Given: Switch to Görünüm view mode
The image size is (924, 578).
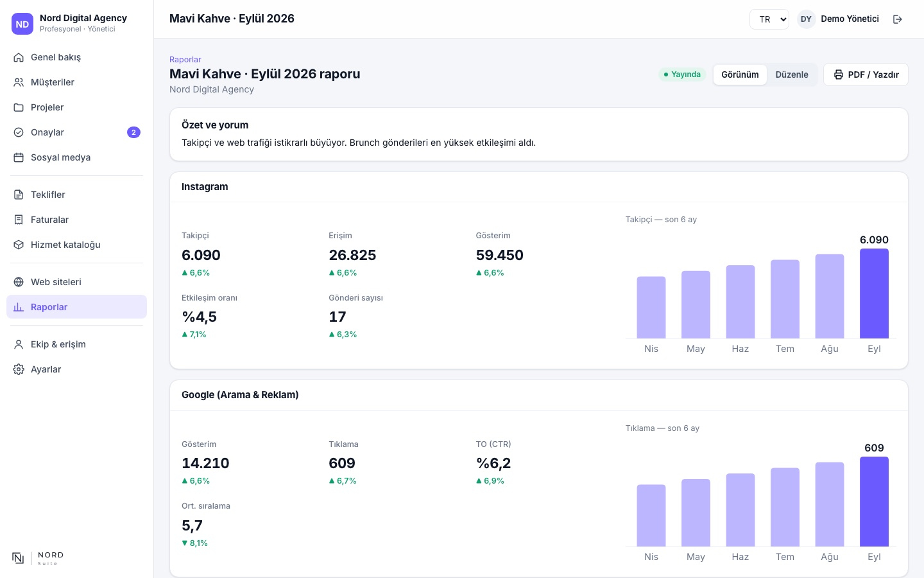Looking at the screenshot, I should [x=740, y=74].
